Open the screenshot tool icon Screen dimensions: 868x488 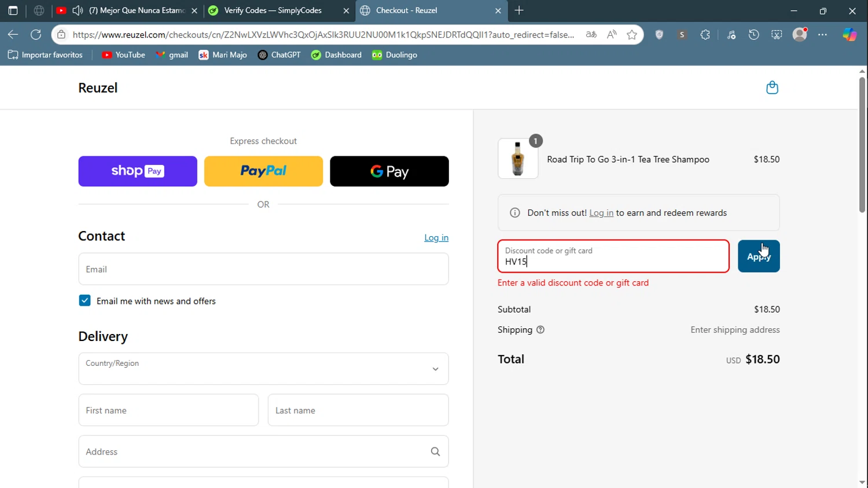777,35
